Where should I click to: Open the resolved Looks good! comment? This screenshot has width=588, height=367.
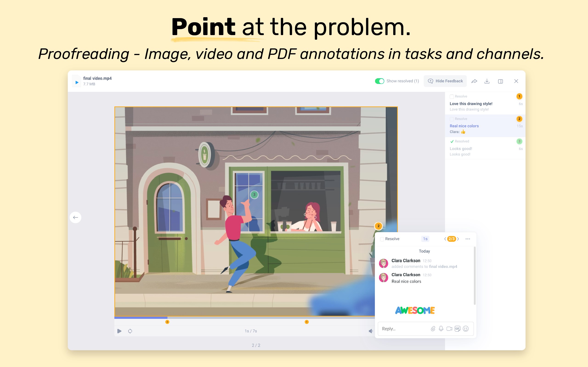point(461,149)
